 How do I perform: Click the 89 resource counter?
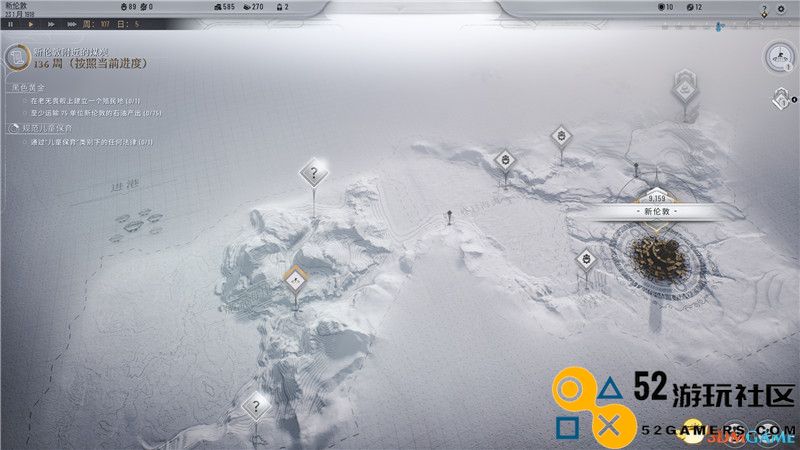pyautogui.click(x=129, y=7)
